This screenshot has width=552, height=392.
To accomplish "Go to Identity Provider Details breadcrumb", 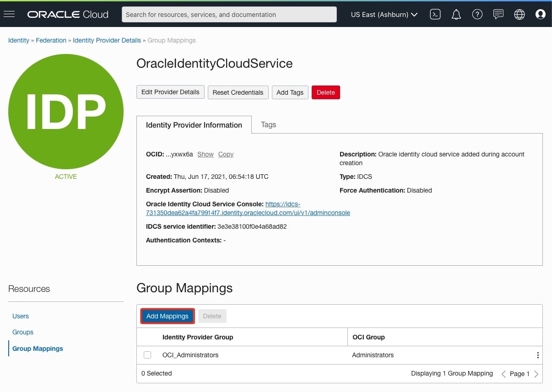I will [x=107, y=40].
